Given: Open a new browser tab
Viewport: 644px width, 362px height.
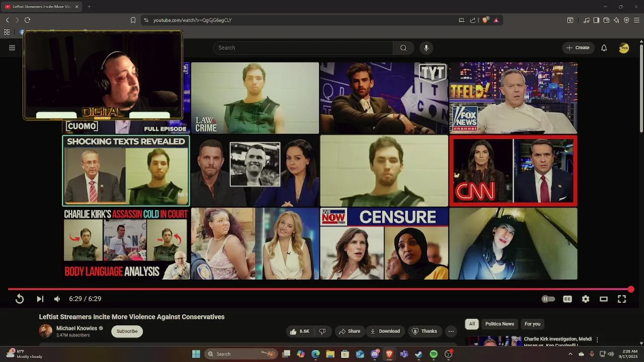Looking at the screenshot, I should click(x=89, y=7).
